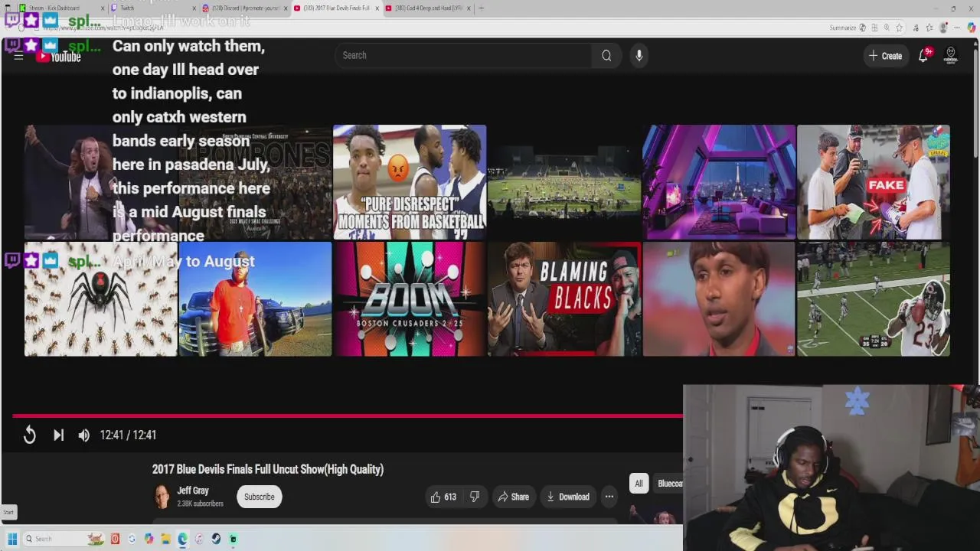Image resolution: width=980 pixels, height=551 pixels.
Task: Switch to the Cod 4 Deep and Hard tab
Action: click(429, 8)
